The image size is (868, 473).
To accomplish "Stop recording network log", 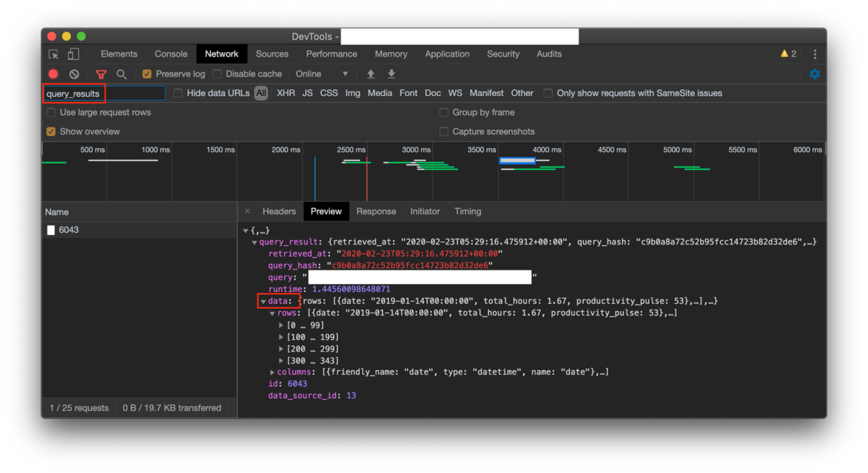I will click(54, 74).
